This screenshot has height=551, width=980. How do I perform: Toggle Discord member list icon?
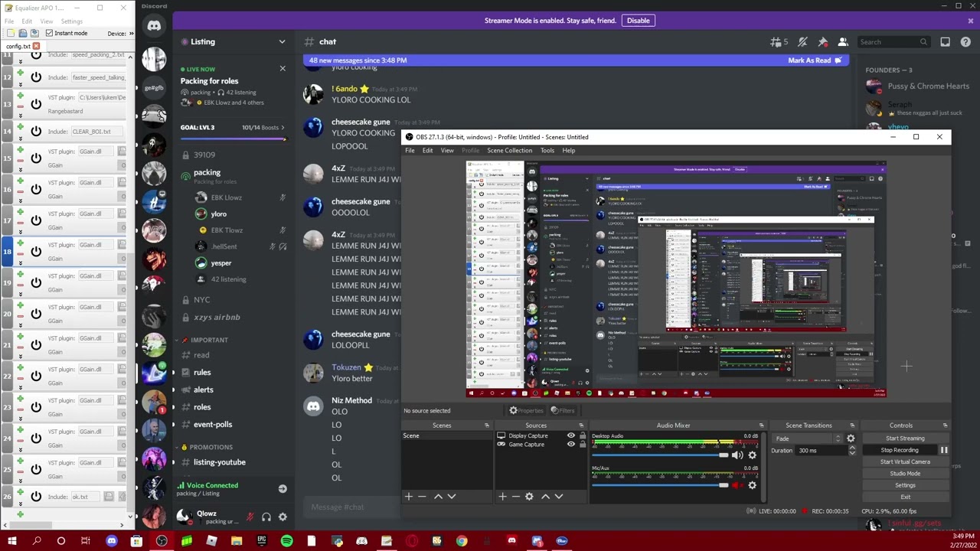click(x=843, y=42)
